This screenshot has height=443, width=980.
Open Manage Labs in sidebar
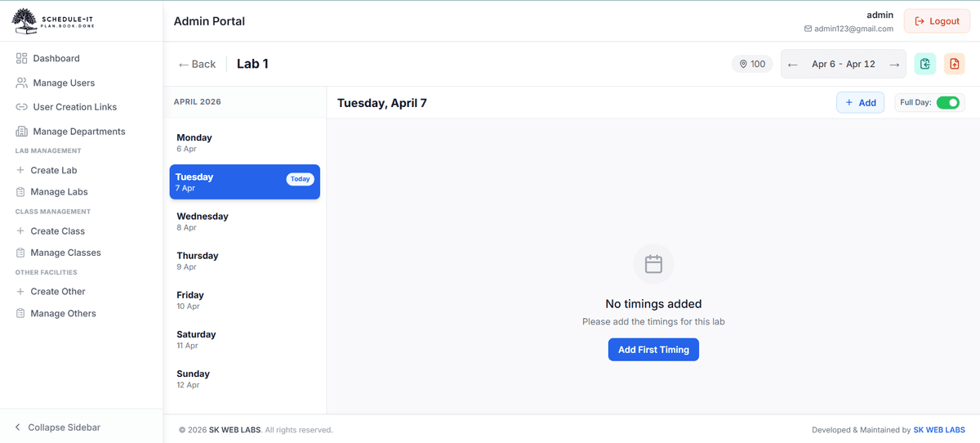(59, 192)
